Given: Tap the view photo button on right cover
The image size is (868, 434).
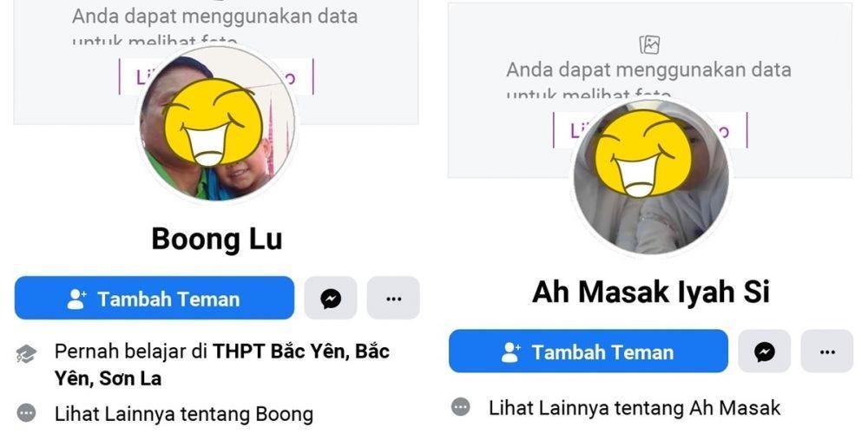Looking at the screenshot, I should tap(650, 130).
